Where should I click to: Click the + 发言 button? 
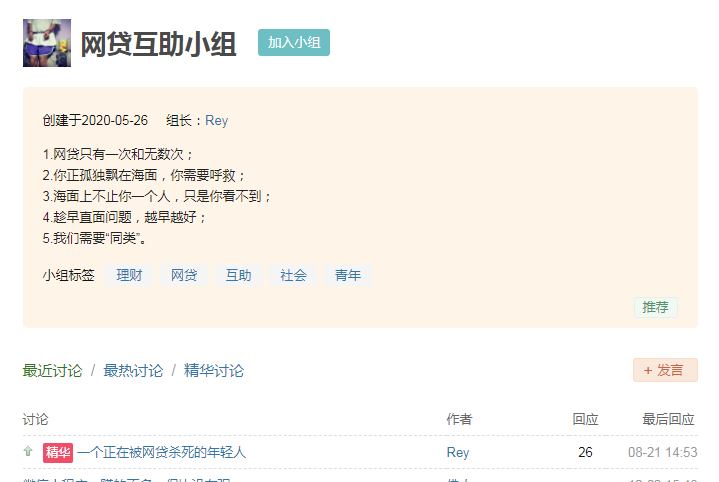click(x=665, y=370)
